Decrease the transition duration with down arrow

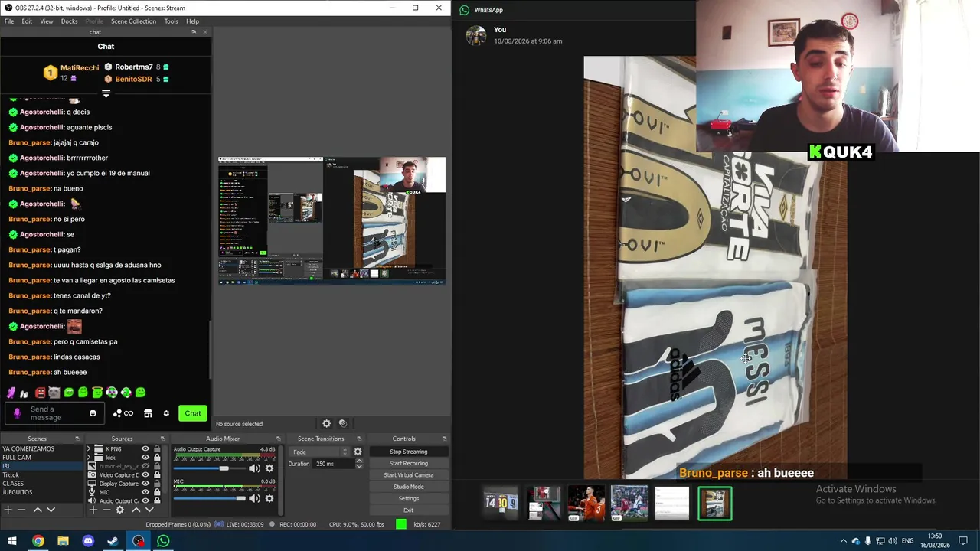358,466
